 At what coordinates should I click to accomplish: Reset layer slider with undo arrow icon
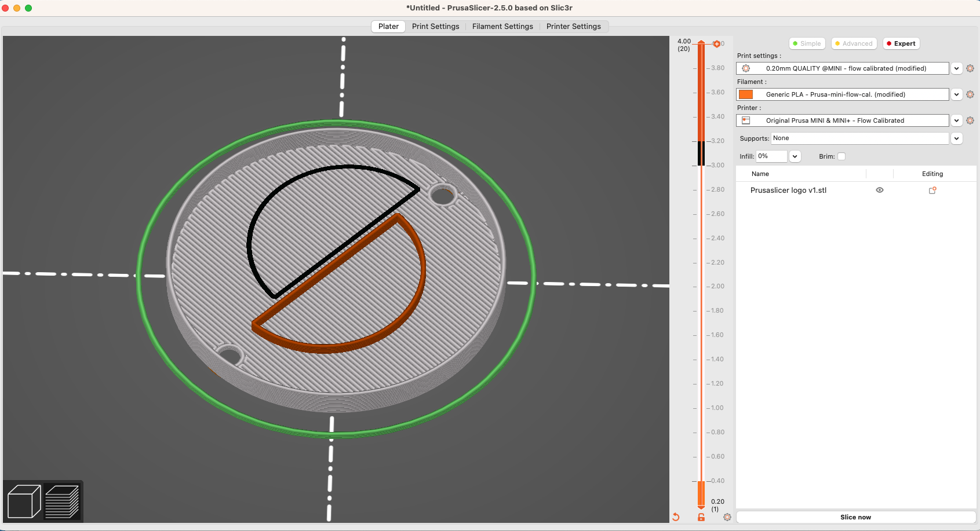click(x=676, y=517)
